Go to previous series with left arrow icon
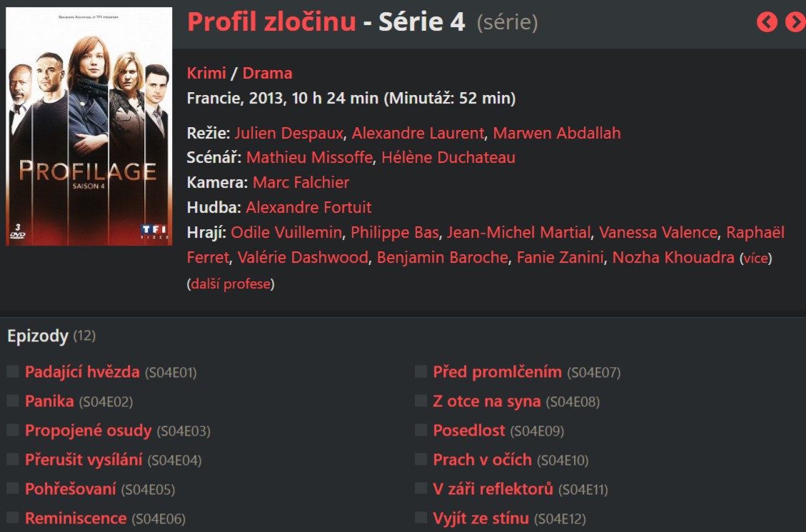 coord(767,22)
